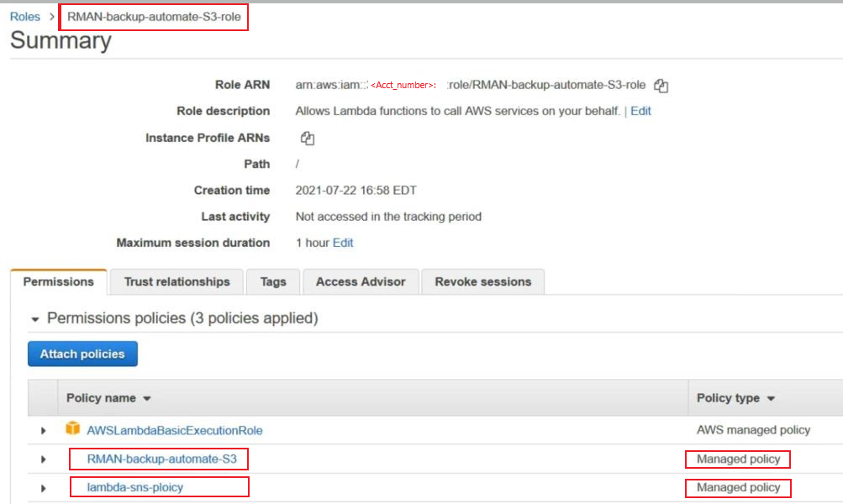The height and width of the screenshot is (504, 843).
Task: Open the Access Advisor tab
Action: pos(361,281)
